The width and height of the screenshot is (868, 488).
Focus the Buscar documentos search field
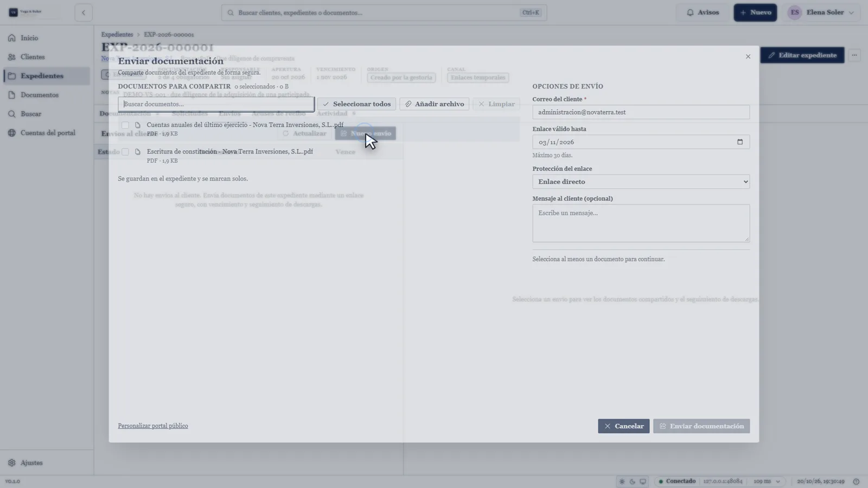[216, 104]
